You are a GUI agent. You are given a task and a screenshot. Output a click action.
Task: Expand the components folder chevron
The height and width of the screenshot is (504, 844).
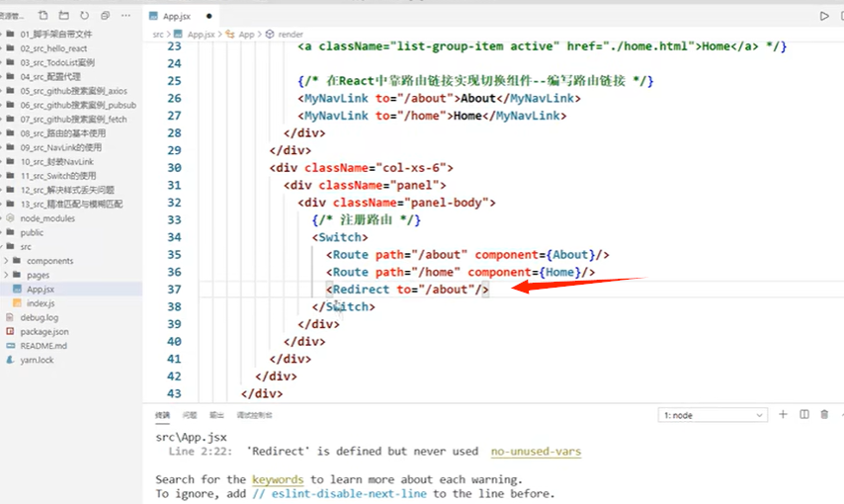coord(6,261)
